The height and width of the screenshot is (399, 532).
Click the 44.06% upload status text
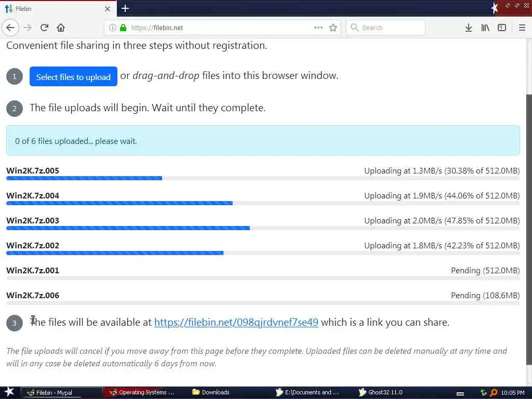pos(442,196)
